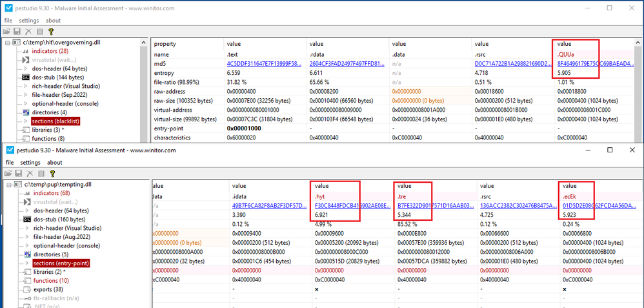This screenshot has height=308, width=644.
Task: Click the open file icon in overgoverning.dll window toolbar
Action: 6,30
